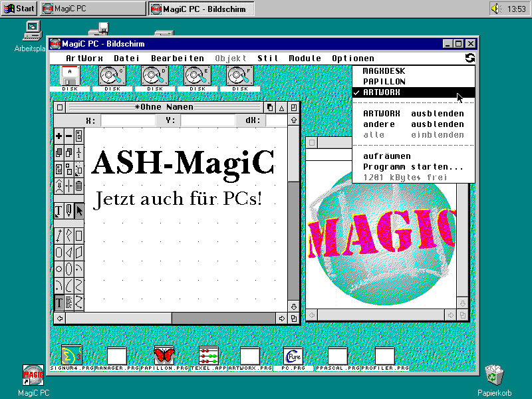Select the triangle shape tool
The height and width of the screenshot is (399, 532).
69,252
